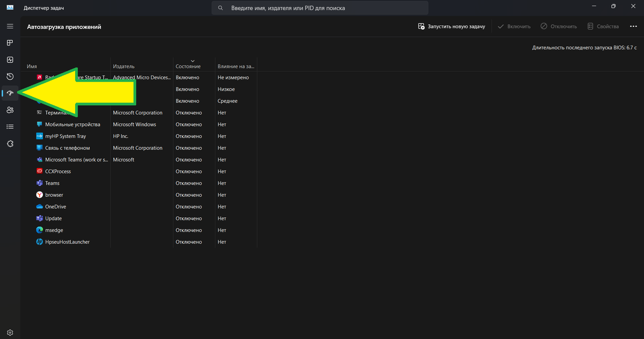Image resolution: width=644 pixels, height=339 pixels.
Task: Select the Низкое impact cell
Action: (x=226, y=89)
